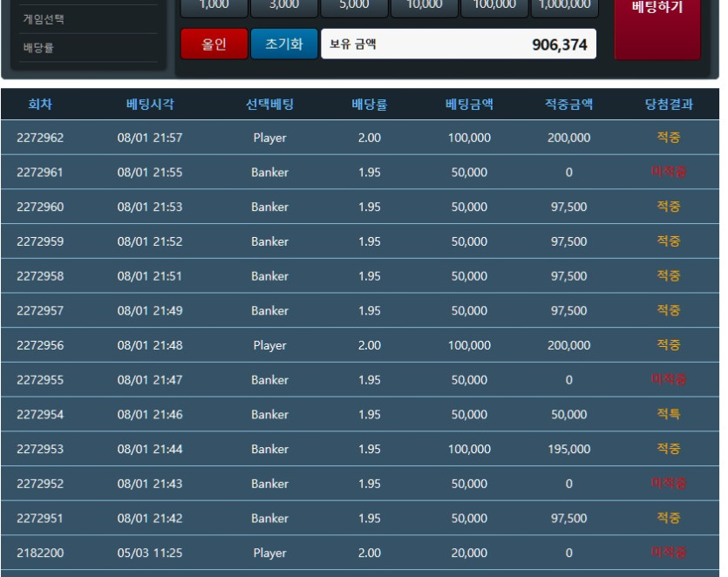Click Player in row 2182200
The image size is (728, 577).
point(269,553)
